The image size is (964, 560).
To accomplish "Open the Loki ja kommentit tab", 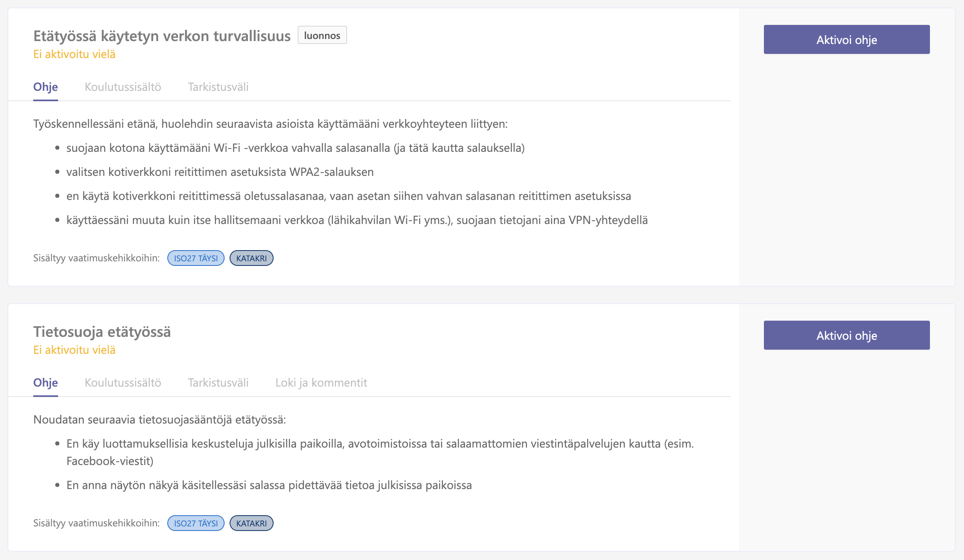I will pos(321,383).
